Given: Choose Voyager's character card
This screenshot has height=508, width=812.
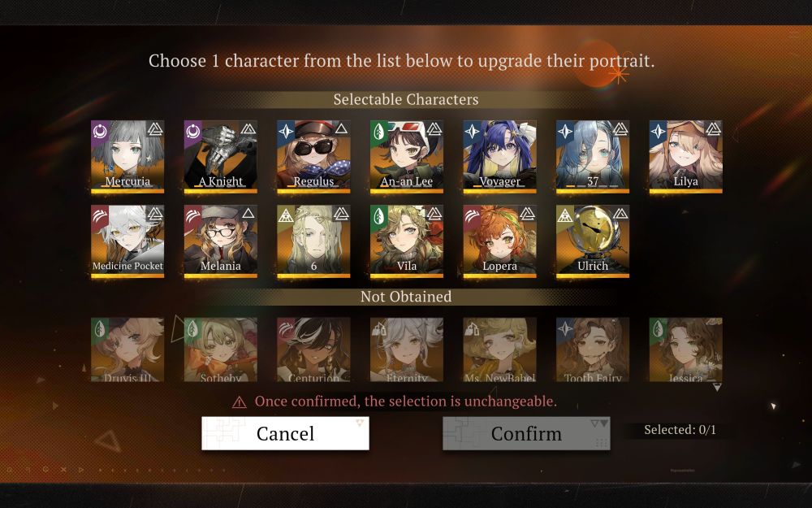Looking at the screenshot, I should point(499,157).
